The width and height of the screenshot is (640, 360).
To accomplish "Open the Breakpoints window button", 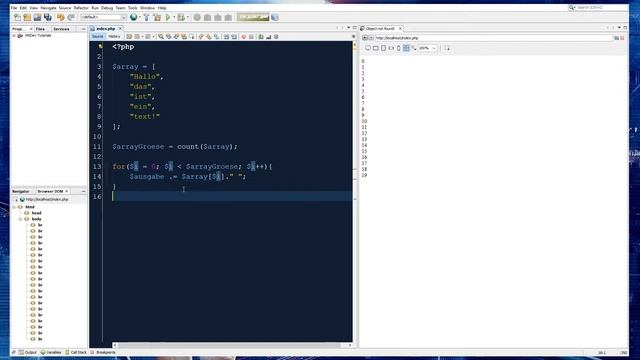I will pyautogui.click(x=103, y=352).
